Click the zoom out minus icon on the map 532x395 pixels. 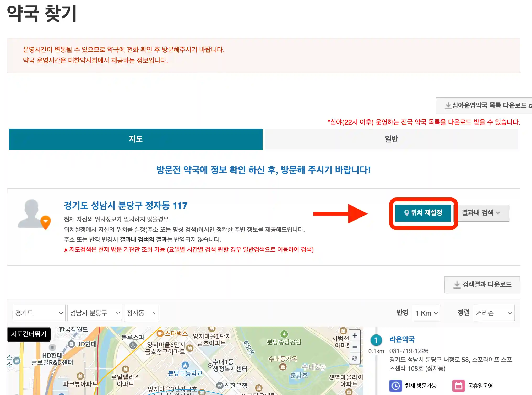point(355,347)
